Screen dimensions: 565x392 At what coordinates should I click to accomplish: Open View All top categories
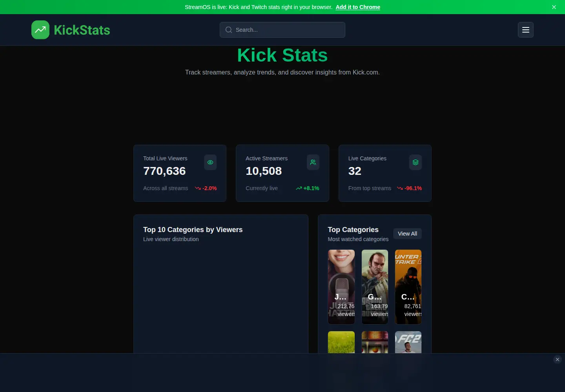point(407,234)
